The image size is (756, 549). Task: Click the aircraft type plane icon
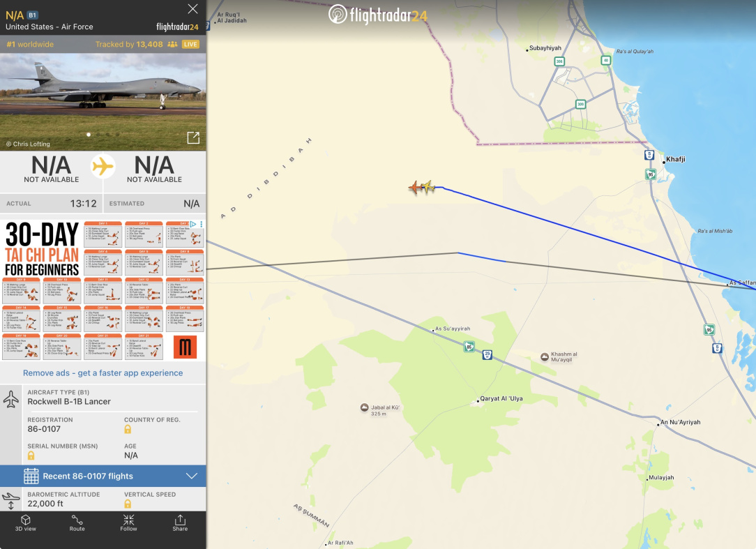click(x=11, y=400)
